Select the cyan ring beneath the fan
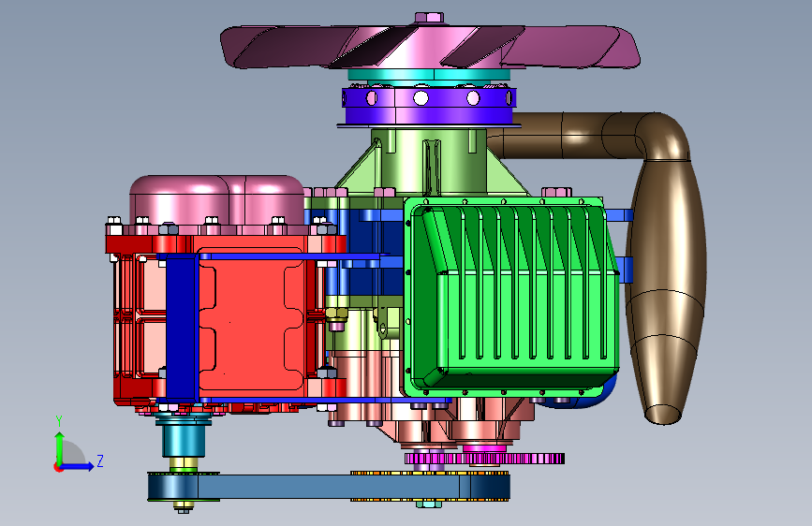812x526 pixels. (429, 75)
